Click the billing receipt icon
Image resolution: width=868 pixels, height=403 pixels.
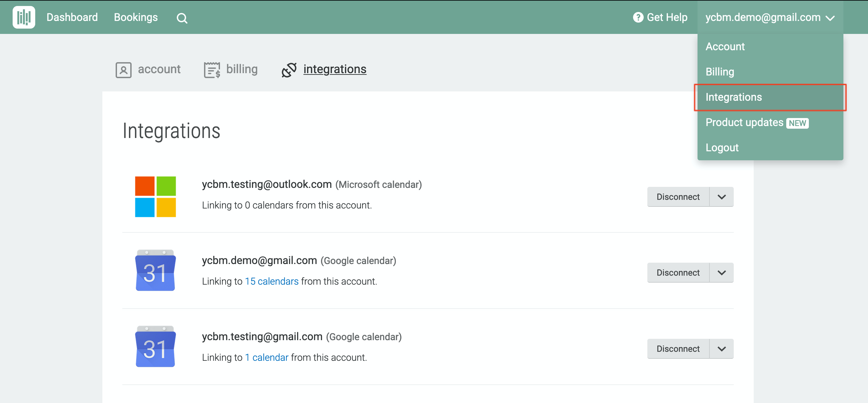(x=212, y=70)
